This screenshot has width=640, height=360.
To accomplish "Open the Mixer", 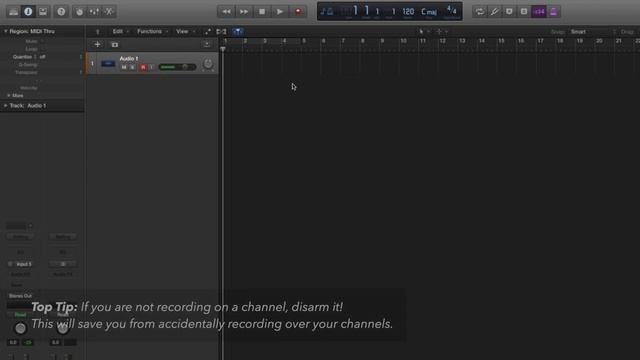I will [94, 11].
